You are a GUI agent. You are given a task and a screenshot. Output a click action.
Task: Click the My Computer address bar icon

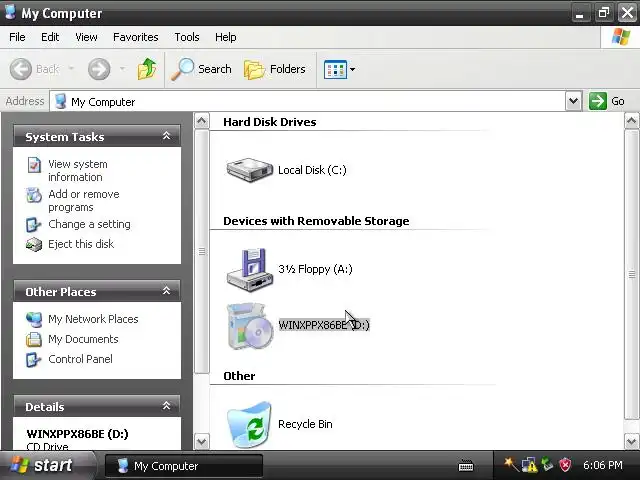[60, 101]
